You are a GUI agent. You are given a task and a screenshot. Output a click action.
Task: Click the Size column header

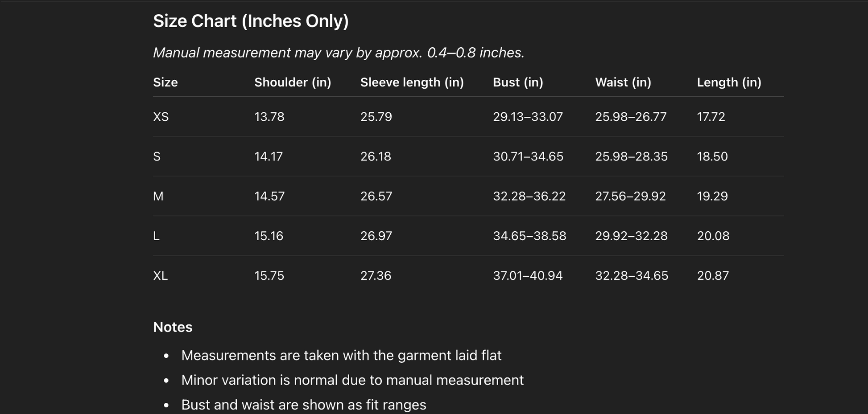165,82
